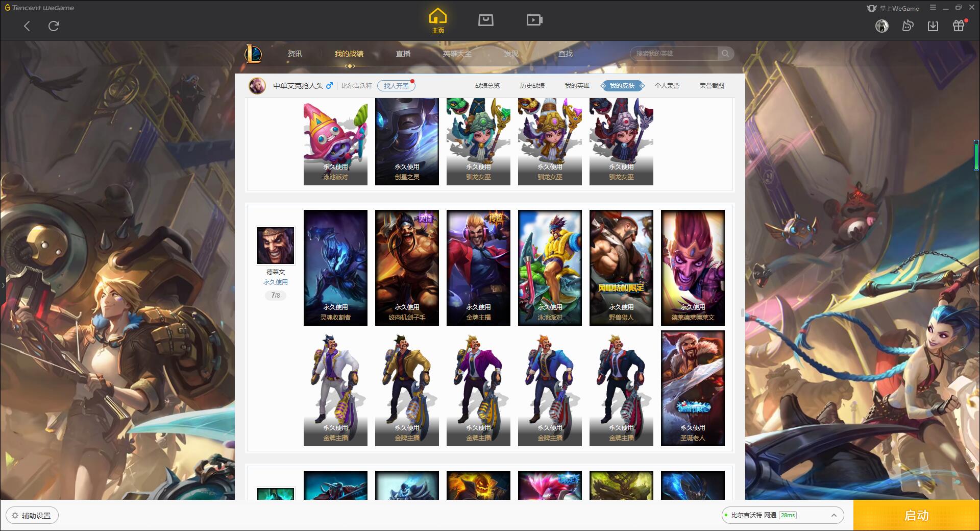
Task: Open the 资讯 tab
Action: click(295, 54)
